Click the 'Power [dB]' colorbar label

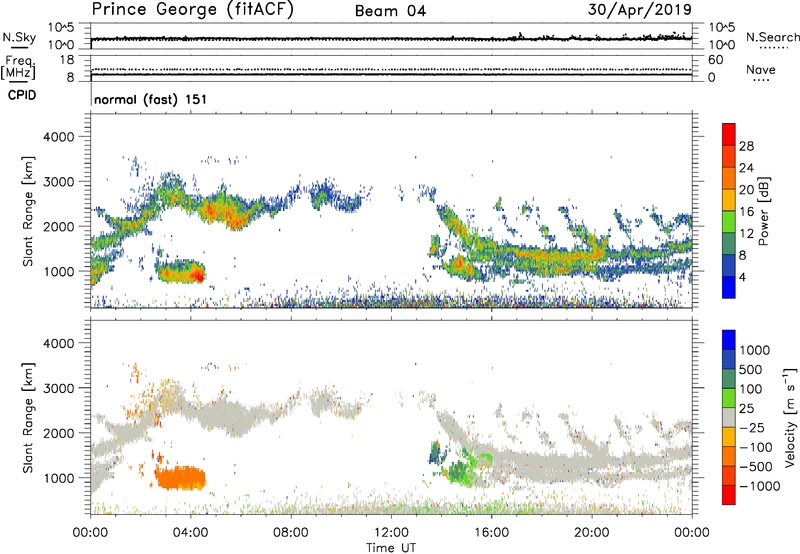[x=764, y=211]
